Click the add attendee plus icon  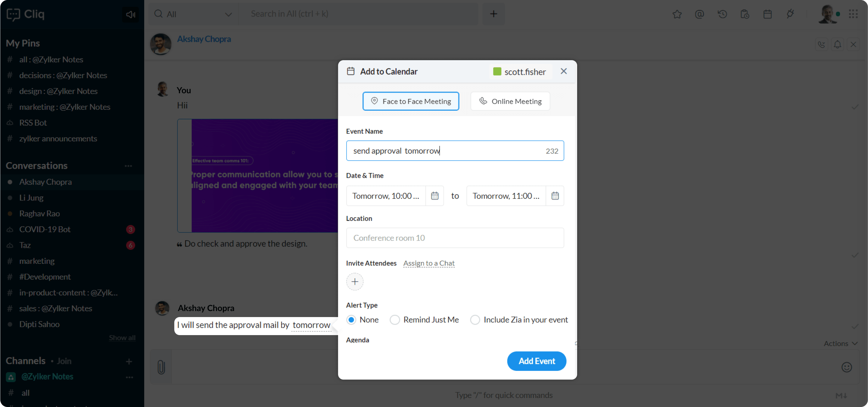(354, 282)
